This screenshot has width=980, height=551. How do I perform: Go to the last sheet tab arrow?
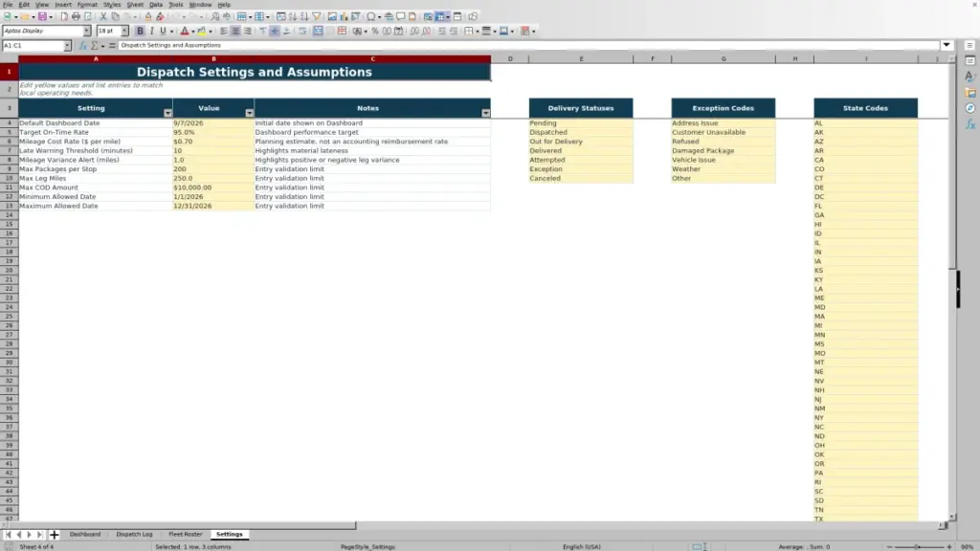click(39, 535)
